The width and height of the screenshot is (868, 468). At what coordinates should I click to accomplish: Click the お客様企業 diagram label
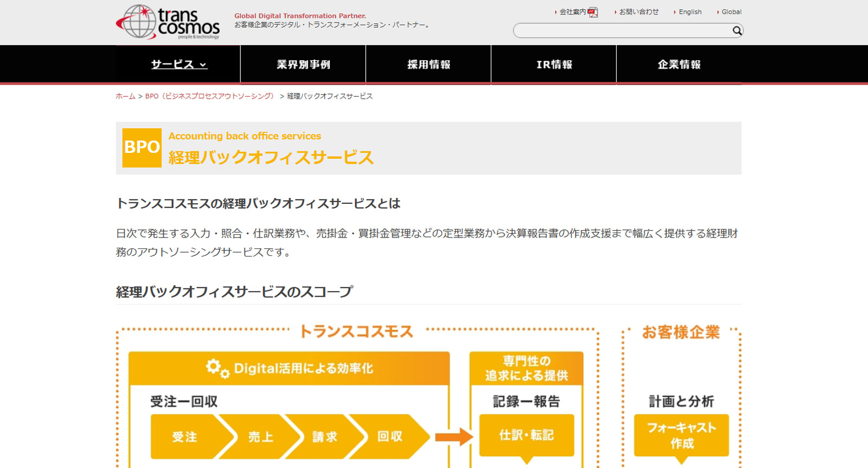681,332
